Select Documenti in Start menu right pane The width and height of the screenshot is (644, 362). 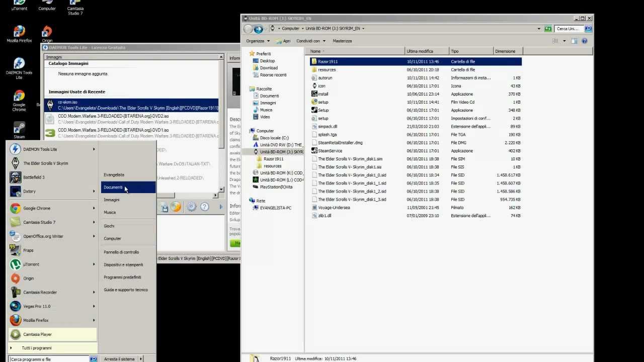(x=128, y=188)
